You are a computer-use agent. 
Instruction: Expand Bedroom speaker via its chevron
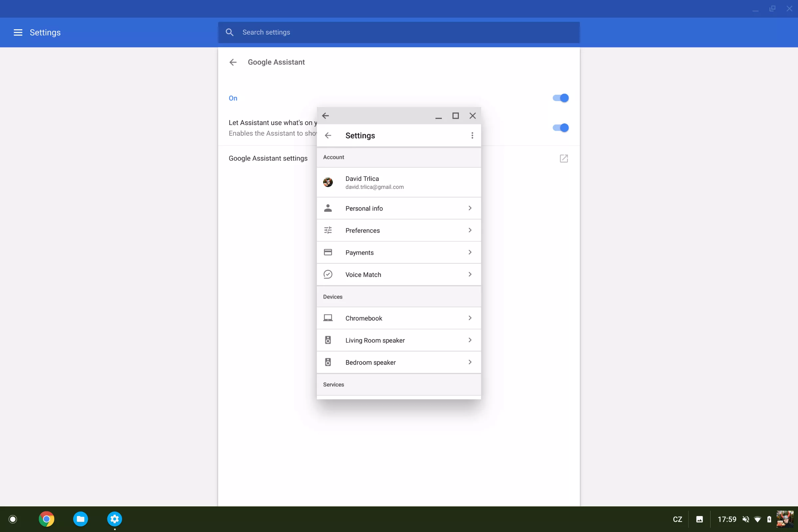(469, 362)
